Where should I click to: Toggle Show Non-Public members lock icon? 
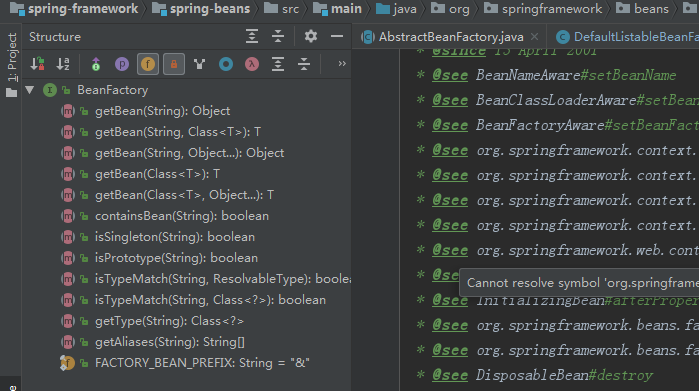click(174, 64)
